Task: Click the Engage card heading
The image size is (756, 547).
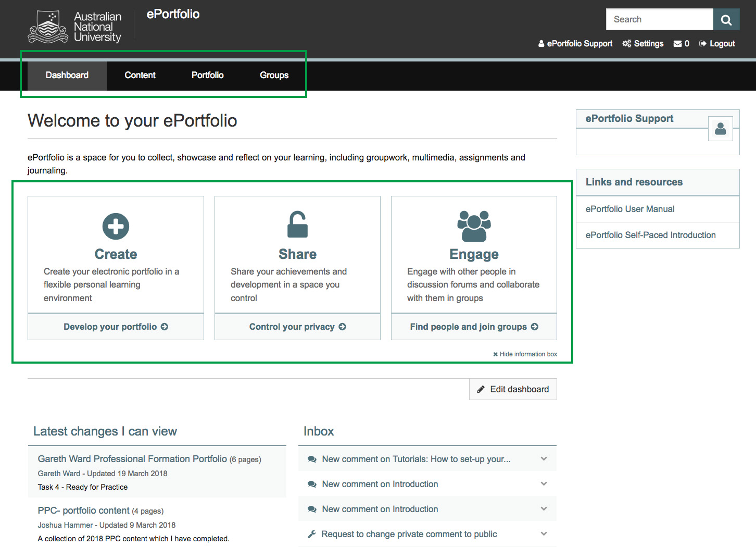Action: tap(474, 254)
